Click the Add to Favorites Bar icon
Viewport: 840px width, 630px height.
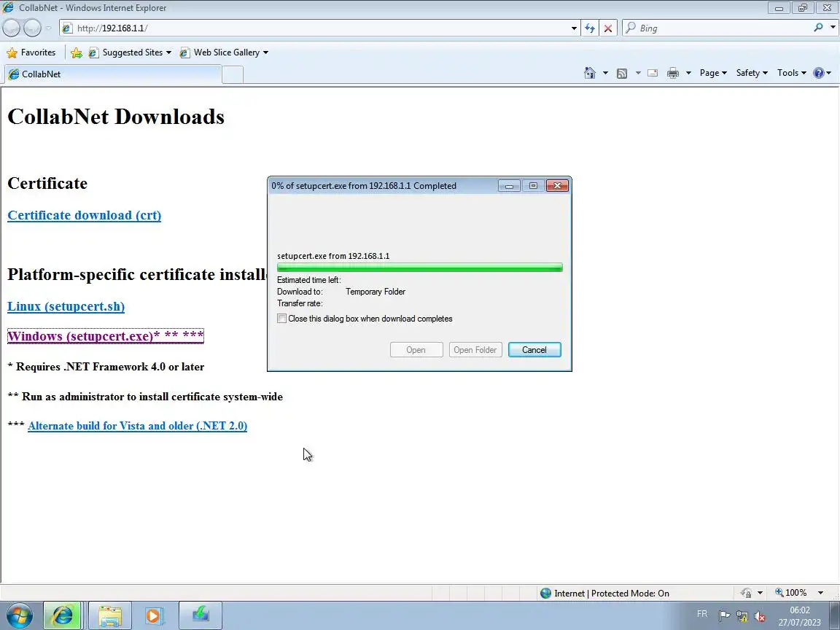tap(77, 52)
